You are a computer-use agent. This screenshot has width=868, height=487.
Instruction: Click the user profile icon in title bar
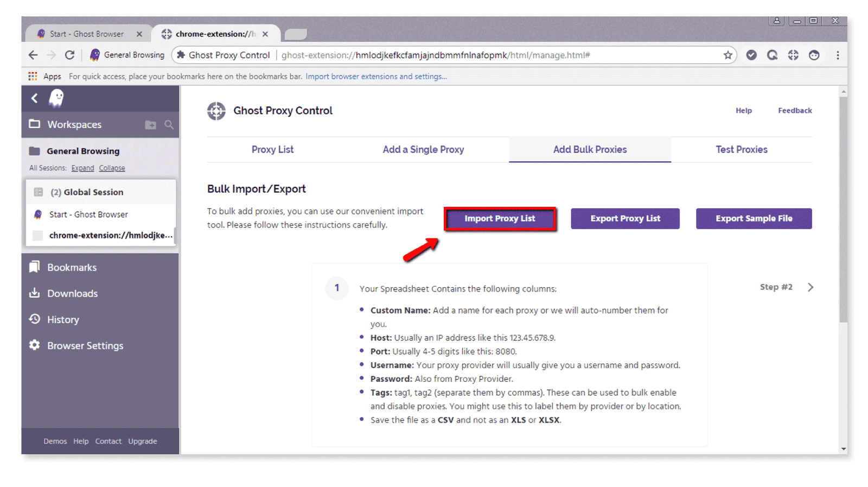pos(777,21)
